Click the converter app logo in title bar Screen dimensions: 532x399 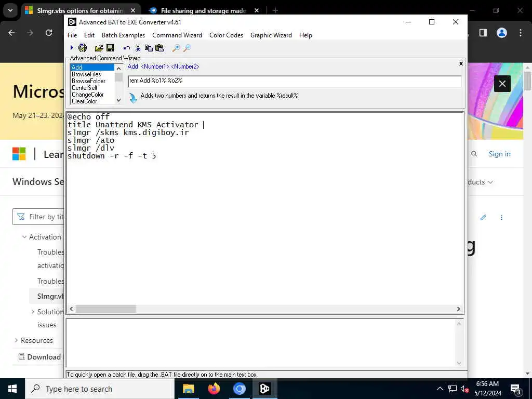click(x=72, y=22)
